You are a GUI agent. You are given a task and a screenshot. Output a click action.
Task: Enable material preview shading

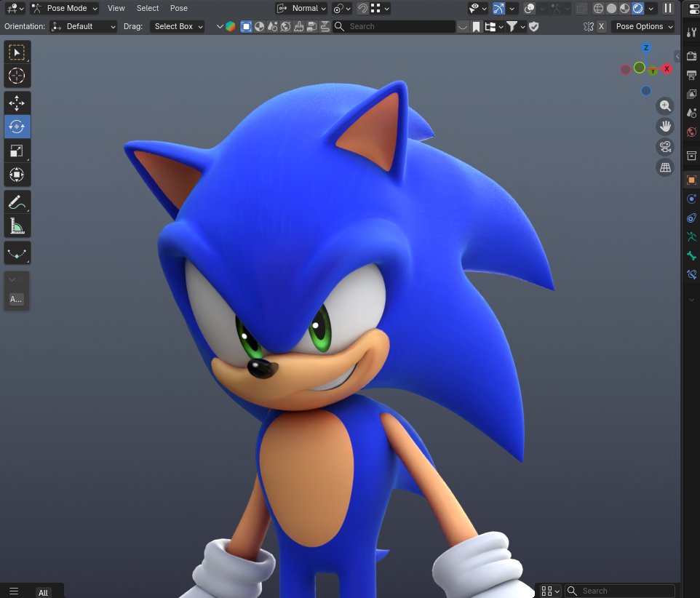(x=624, y=8)
